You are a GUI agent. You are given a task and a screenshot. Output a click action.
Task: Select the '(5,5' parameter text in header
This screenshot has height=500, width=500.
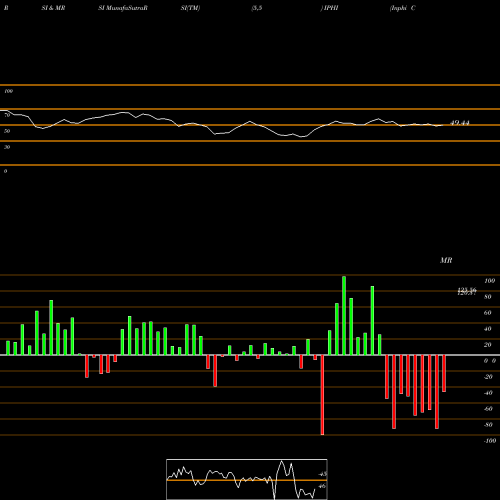point(257,8)
